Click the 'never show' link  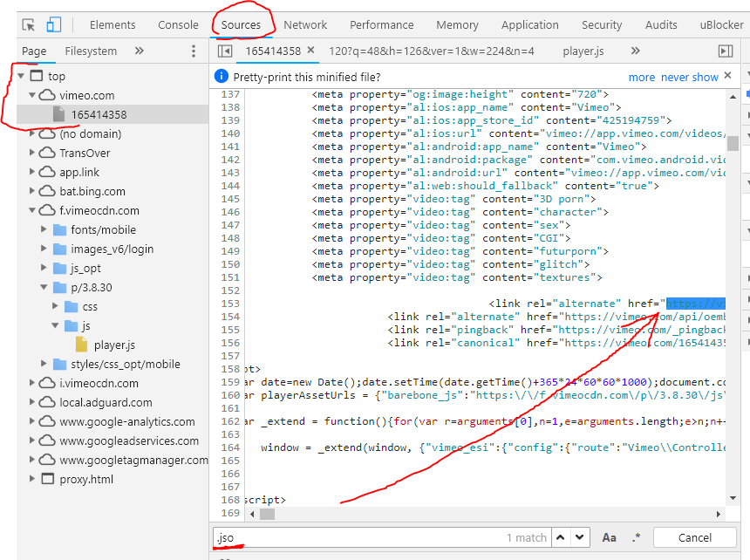click(x=690, y=77)
